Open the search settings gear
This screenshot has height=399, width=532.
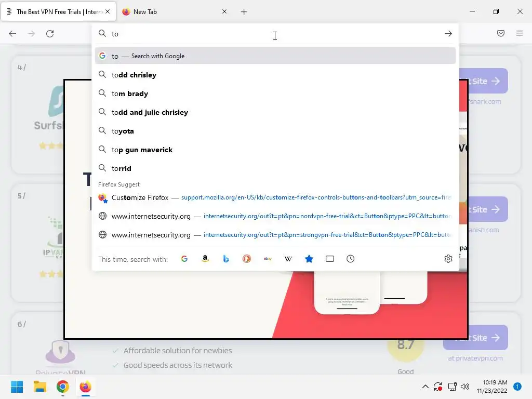pyautogui.click(x=448, y=259)
